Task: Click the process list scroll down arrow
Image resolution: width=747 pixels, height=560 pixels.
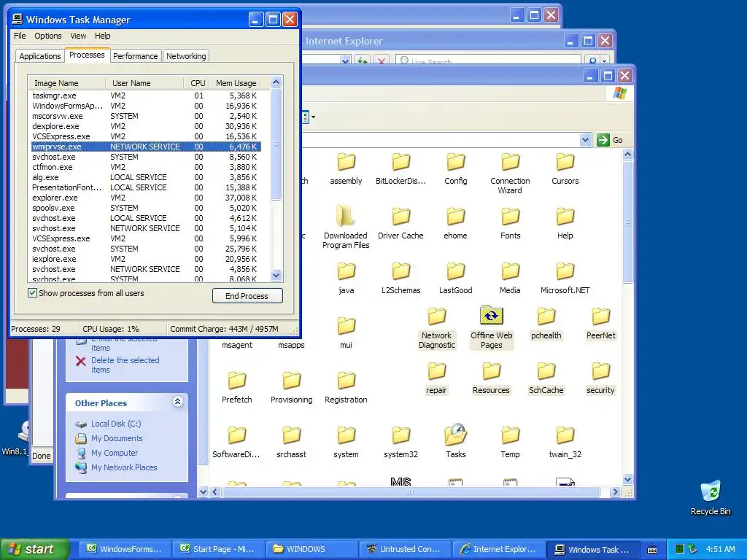Action: [276, 275]
